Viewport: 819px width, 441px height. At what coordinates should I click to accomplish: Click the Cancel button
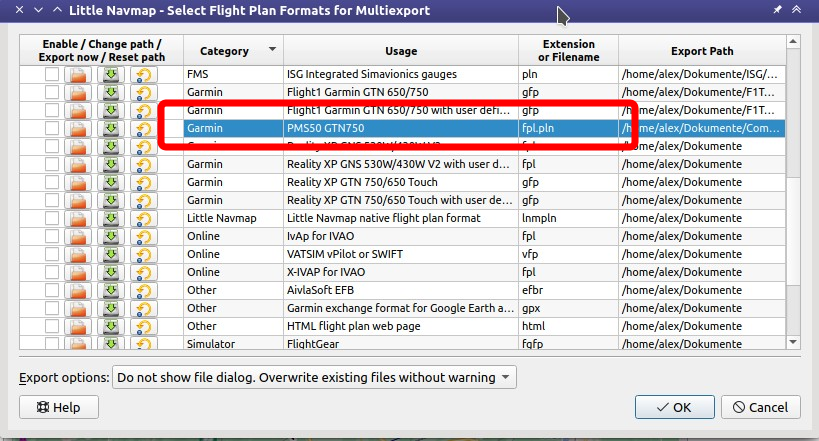click(760, 407)
